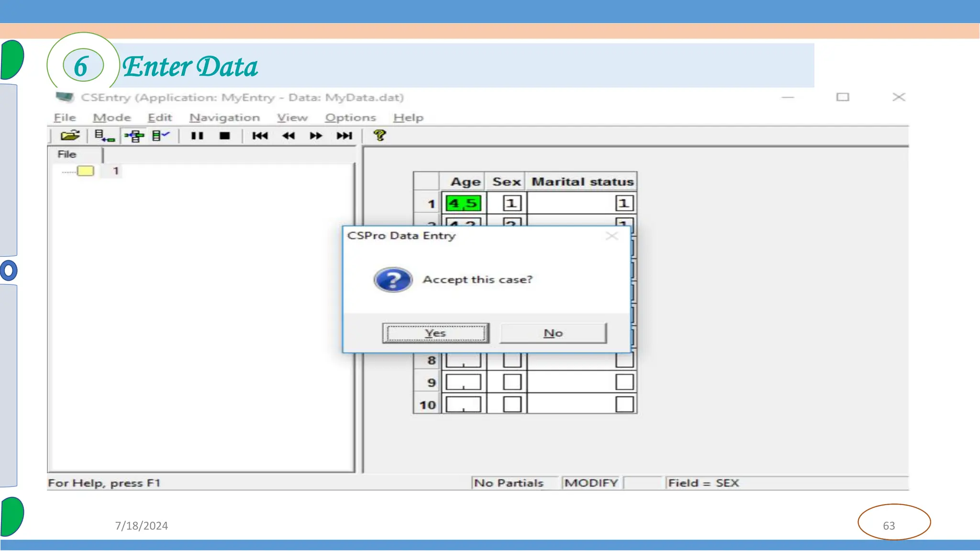The height and width of the screenshot is (551, 980).
Task: Select case 1 in the file tree
Action: coord(115,171)
